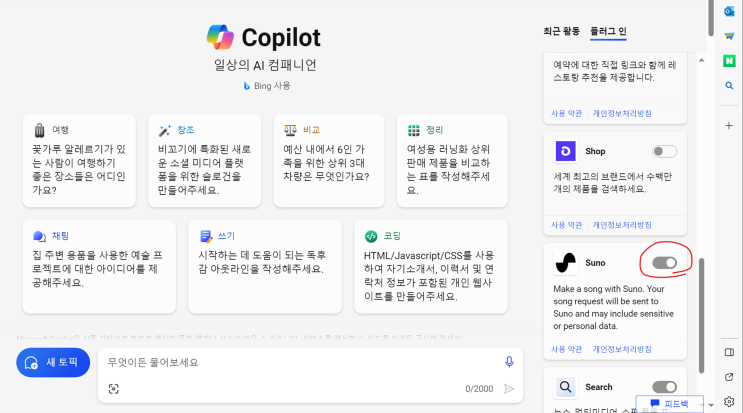Click the Suno description text
The width and height of the screenshot is (743, 413).
613,307
